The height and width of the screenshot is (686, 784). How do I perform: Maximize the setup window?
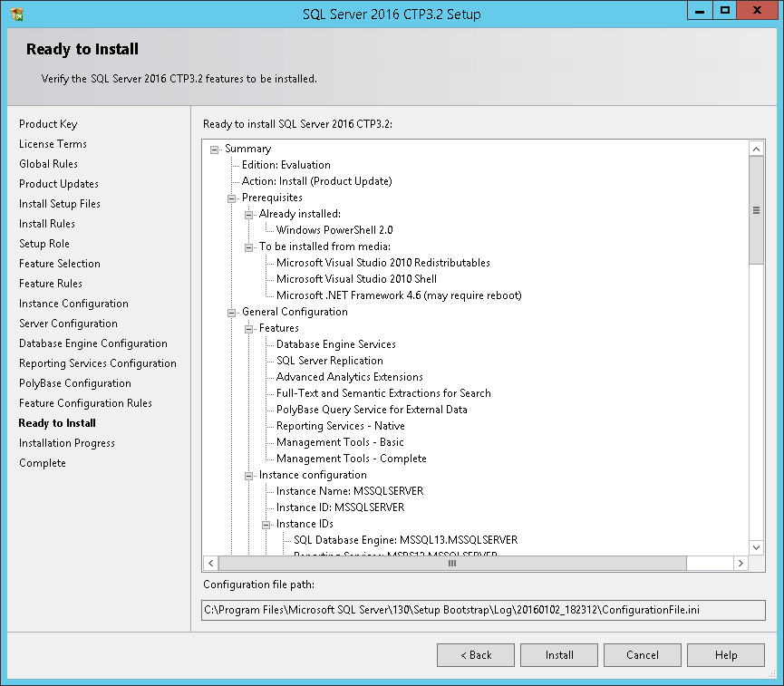(x=724, y=11)
